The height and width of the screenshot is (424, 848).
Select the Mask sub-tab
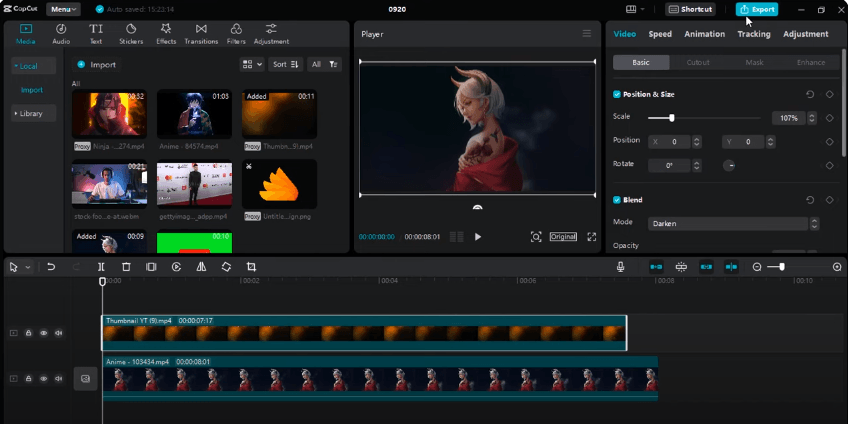754,62
